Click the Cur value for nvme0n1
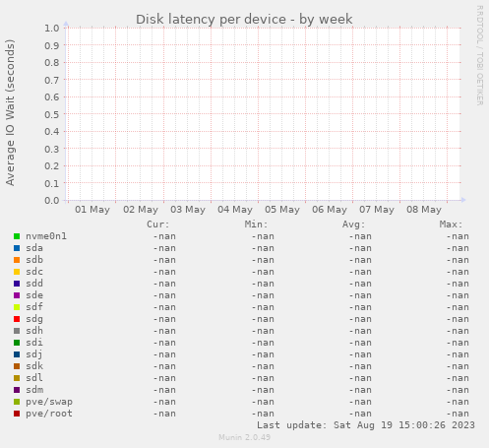 [x=164, y=236]
